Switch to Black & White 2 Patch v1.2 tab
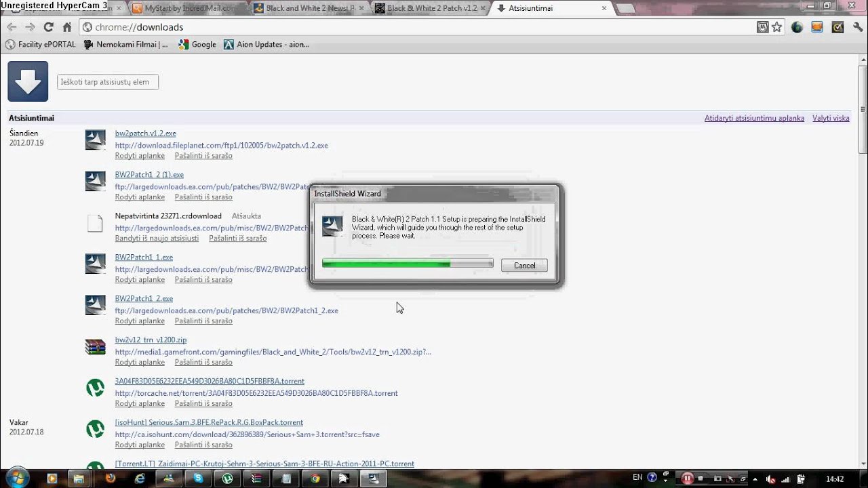The image size is (868, 488). pyautogui.click(x=430, y=8)
